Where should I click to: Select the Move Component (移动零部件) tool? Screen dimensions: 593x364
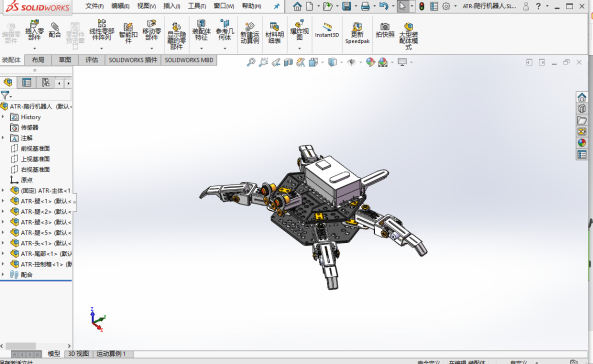pos(152,30)
